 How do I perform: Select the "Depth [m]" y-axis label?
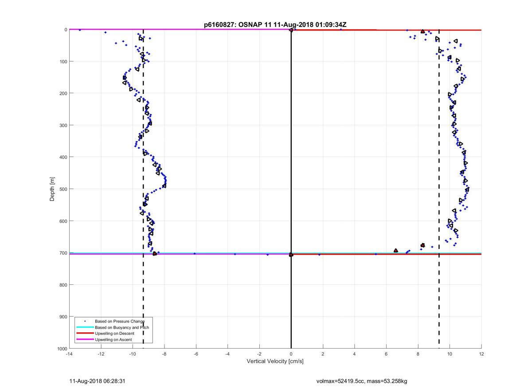pyautogui.click(x=52, y=189)
